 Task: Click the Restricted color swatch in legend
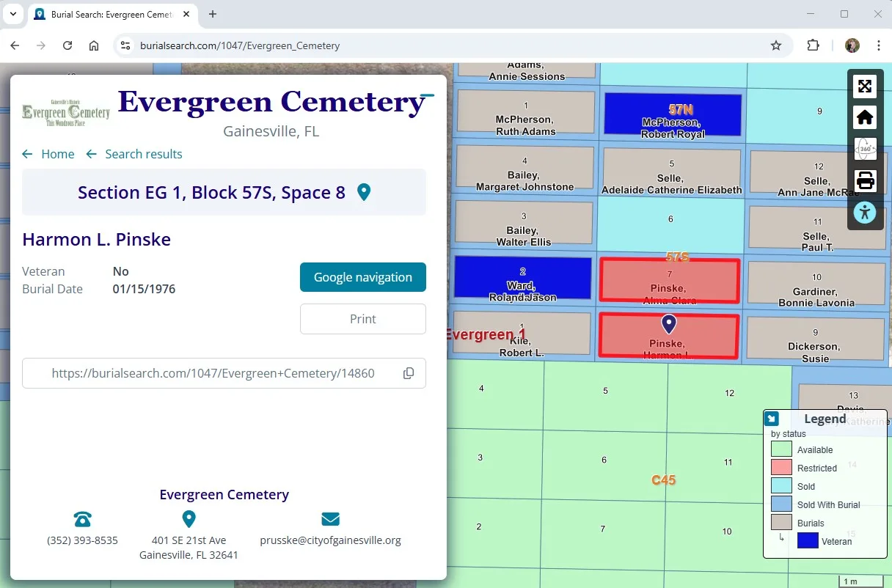point(781,468)
